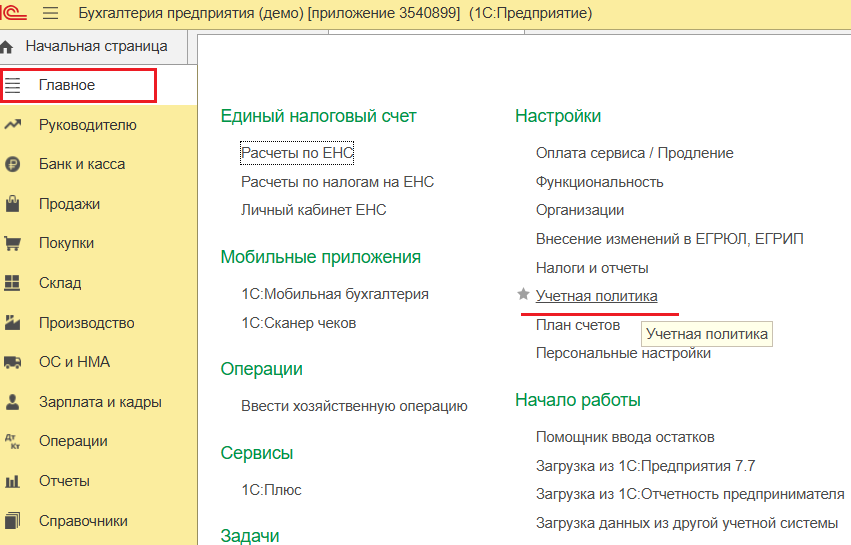Screen dimensions: 851x545
Task: Open the Организации list
Action: tap(580, 210)
